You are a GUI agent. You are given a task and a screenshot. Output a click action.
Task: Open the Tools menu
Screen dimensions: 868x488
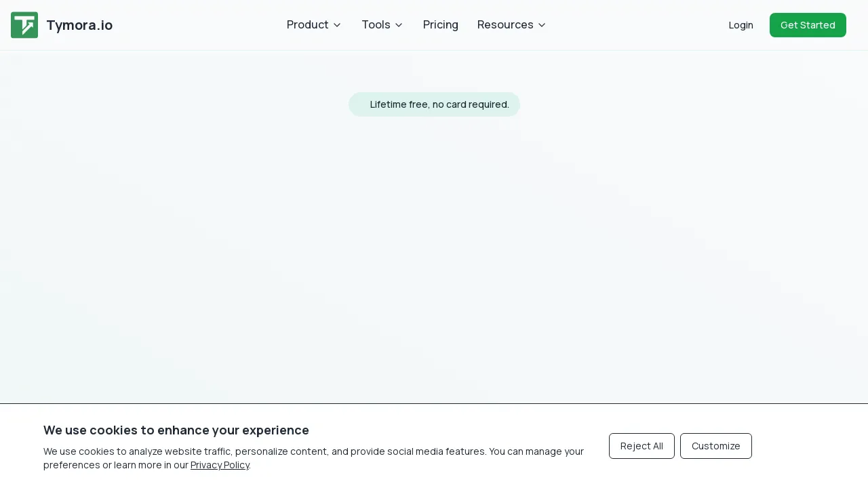click(x=376, y=25)
